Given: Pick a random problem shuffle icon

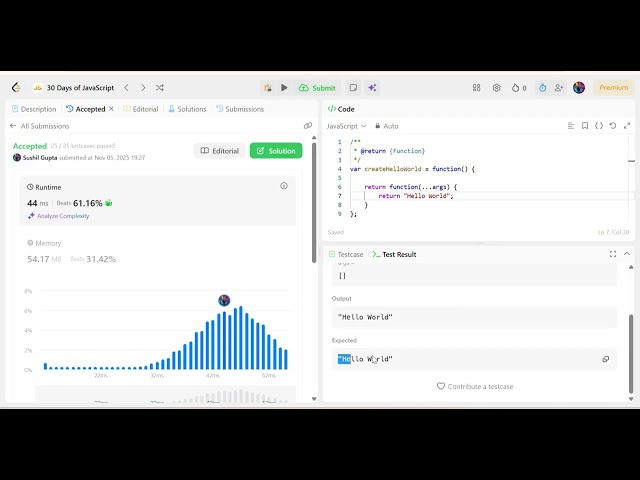Looking at the screenshot, I should [x=160, y=88].
